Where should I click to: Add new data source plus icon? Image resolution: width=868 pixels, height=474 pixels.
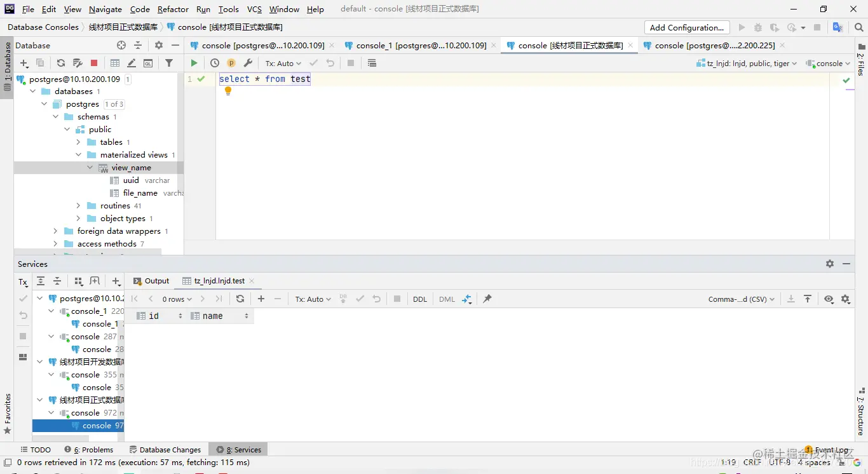tap(24, 63)
